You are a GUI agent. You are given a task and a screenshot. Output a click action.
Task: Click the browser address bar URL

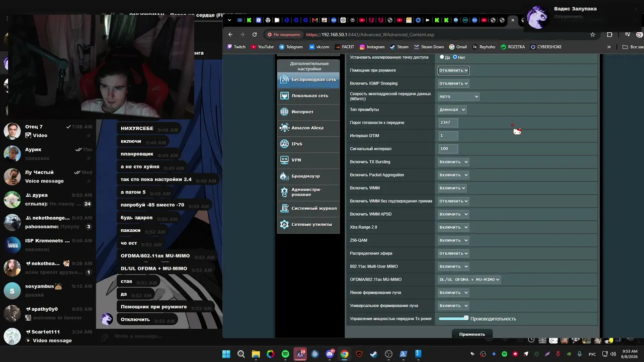[370, 35]
